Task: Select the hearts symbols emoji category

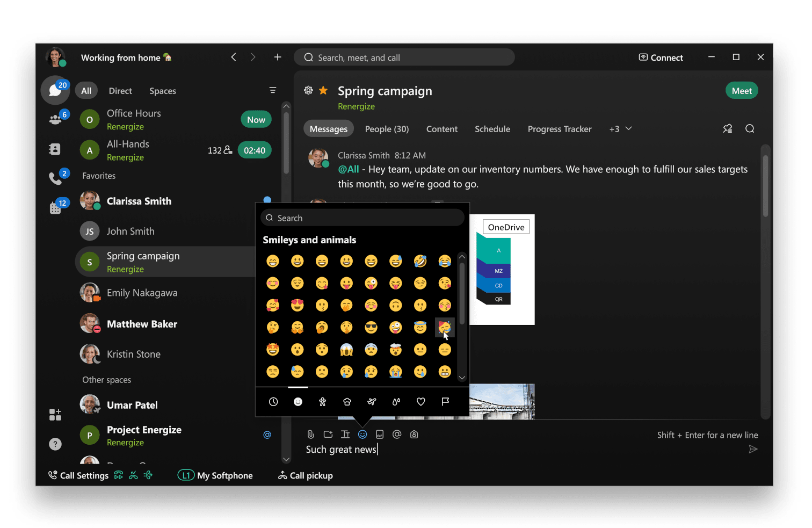Action: point(421,401)
